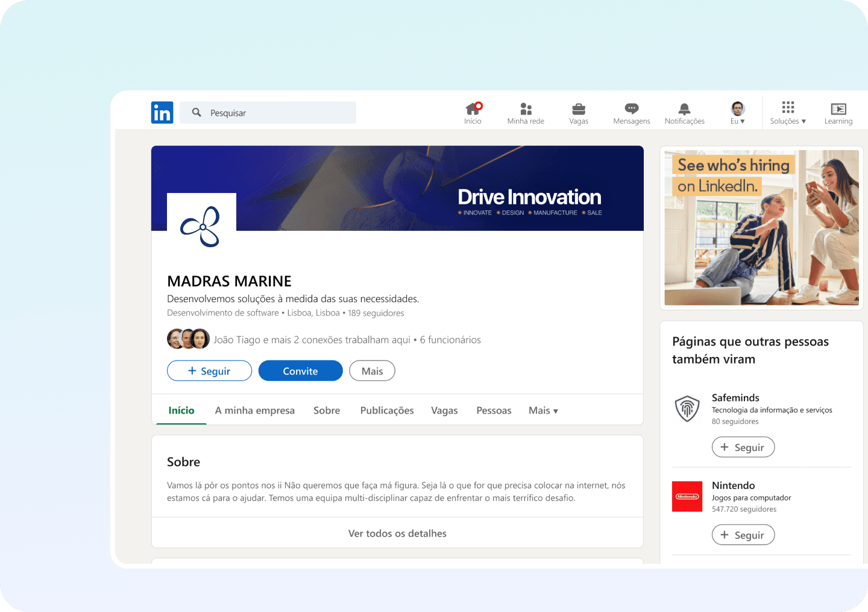Screen dimensions: 868x612
Task: Switch to A minha empresa tab
Action: (255, 411)
